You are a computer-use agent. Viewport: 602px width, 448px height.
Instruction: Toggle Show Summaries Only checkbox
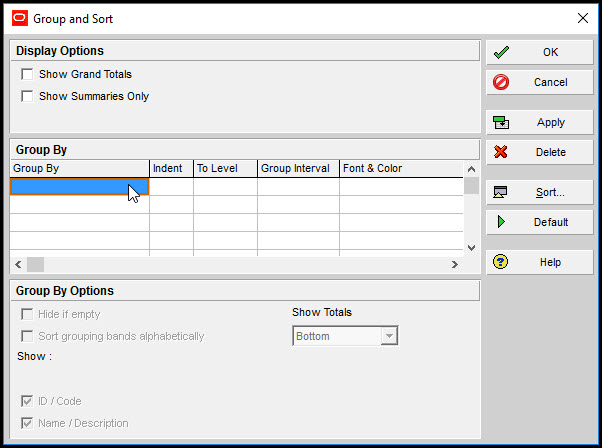coord(27,96)
